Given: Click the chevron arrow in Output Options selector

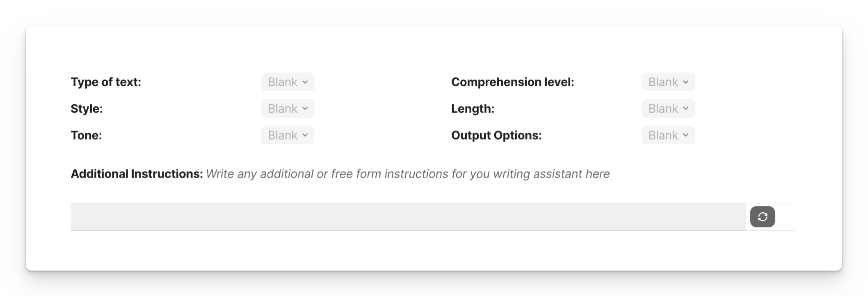Looking at the screenshot, I should (685, 135).
